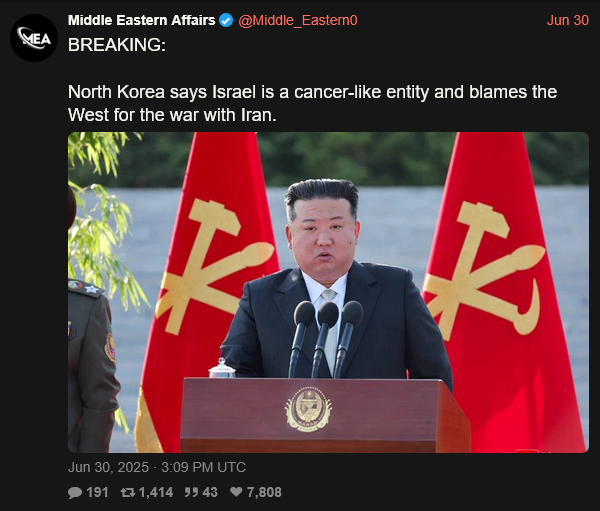Click the 1,414 retweets count
600x511 pixels.
click(156, 492)
